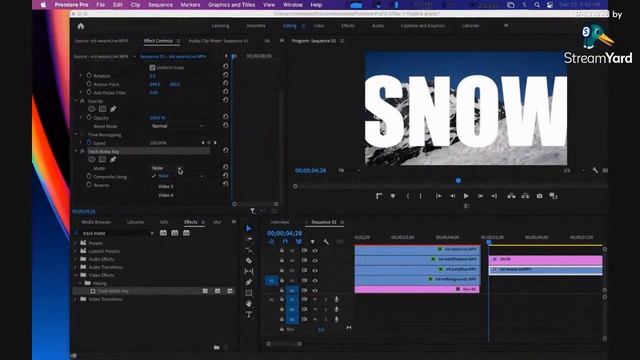Screen dimensions: 640x360
Task: Choose Video 3 in Matte list
Action: pos(166,187)
